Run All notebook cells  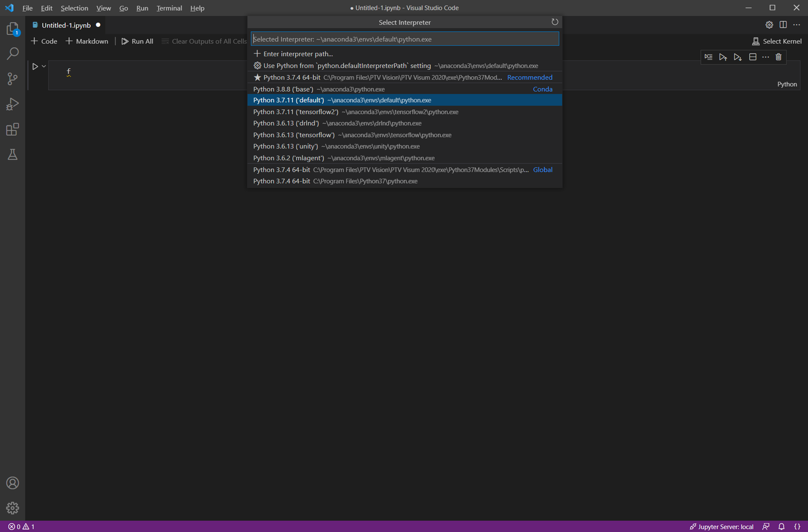[137, 41]
